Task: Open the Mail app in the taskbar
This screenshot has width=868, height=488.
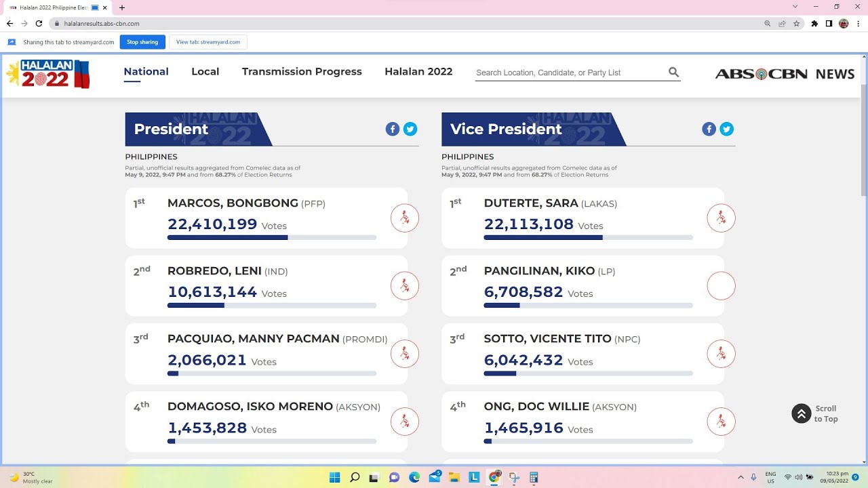Action: [x=434, y=477]
